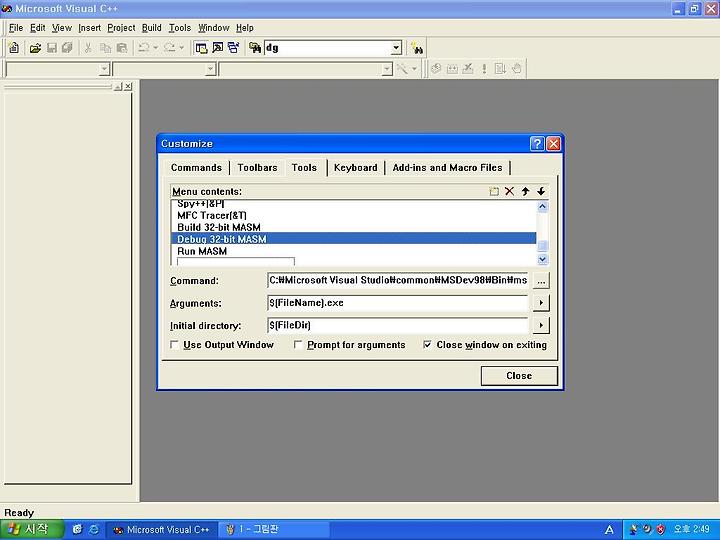
Task: Click Move Item Up arrow icon
Action: pos(525,191)
